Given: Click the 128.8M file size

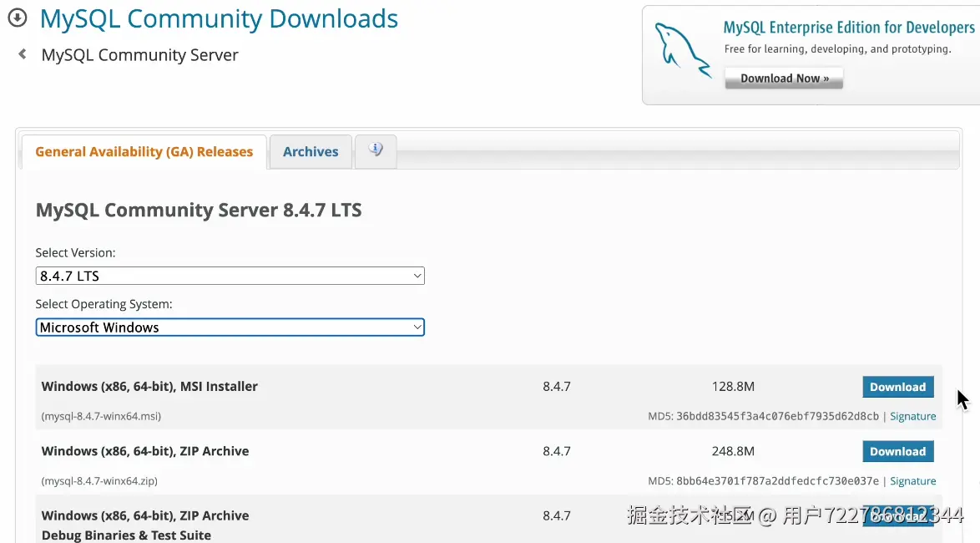Looking at the screenshot, I should pyautogui.click(x=733, y=387).
